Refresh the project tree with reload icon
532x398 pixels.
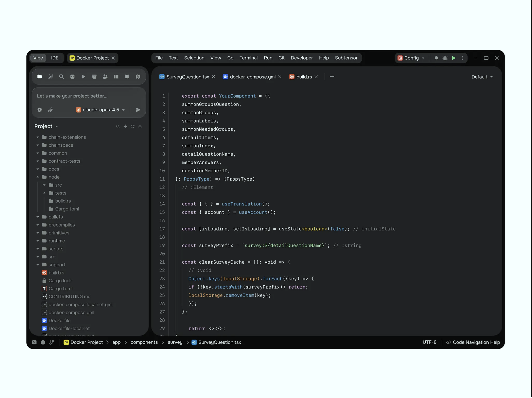(x=133, y=126)
